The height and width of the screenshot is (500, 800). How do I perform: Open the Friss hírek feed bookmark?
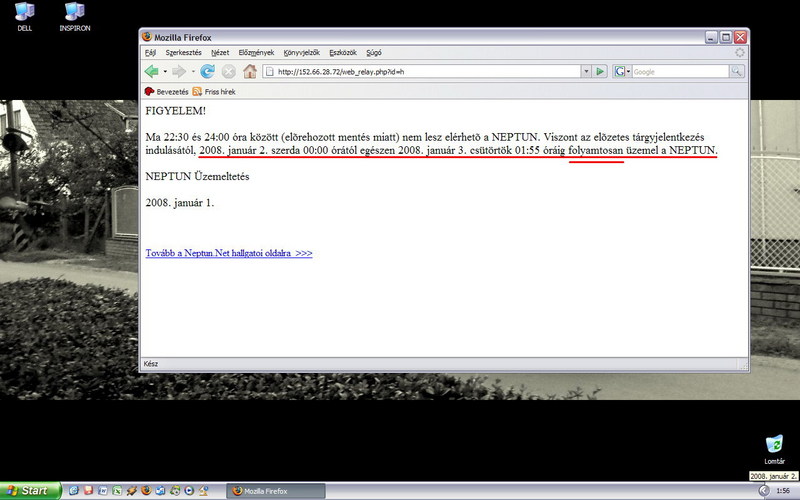click(214, 92)
